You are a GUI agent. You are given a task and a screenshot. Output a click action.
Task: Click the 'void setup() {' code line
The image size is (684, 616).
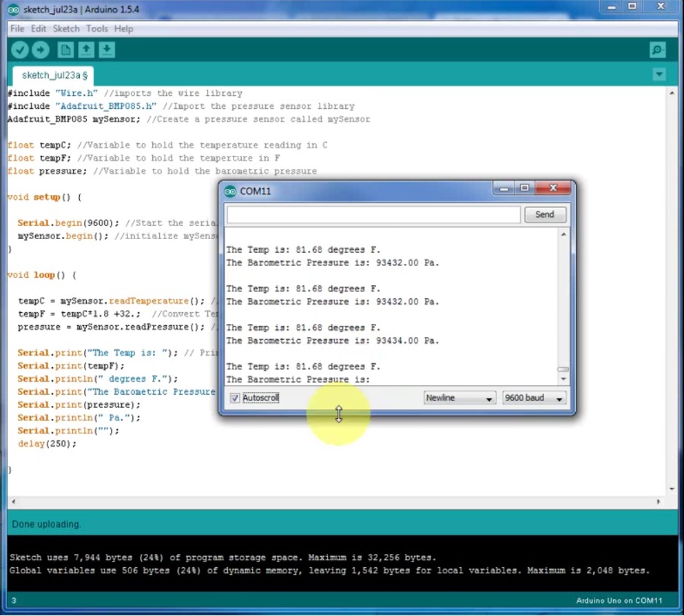[x=45, y=197]
